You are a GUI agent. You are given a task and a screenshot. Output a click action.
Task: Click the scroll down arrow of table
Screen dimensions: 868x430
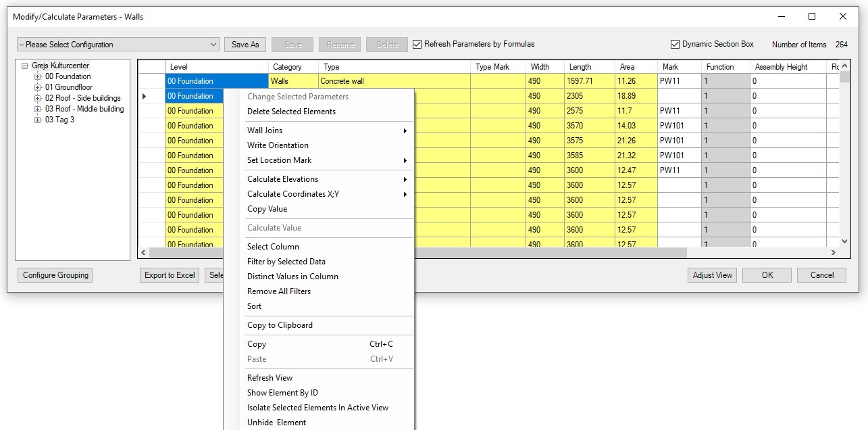tap(844, 241)
